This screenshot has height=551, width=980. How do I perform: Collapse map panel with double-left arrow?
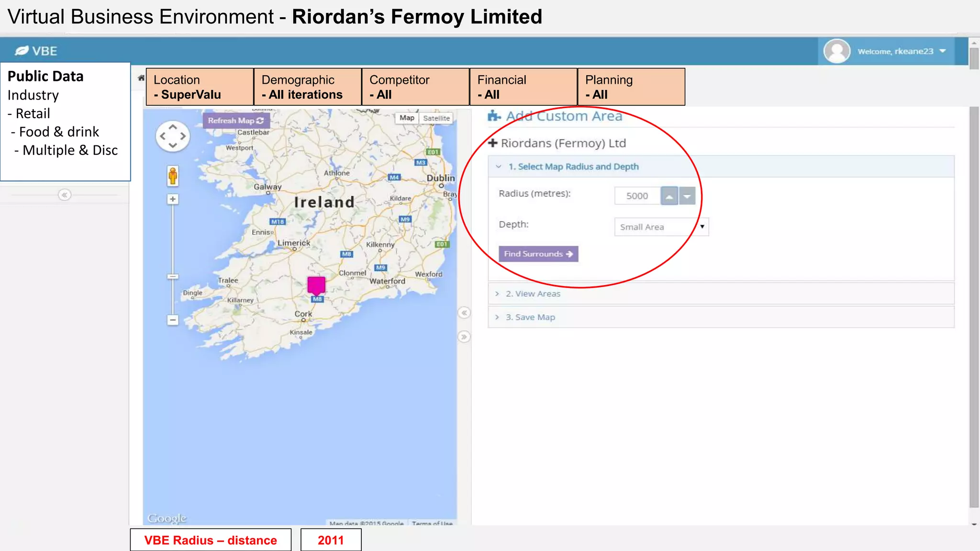tap(464, 313)
